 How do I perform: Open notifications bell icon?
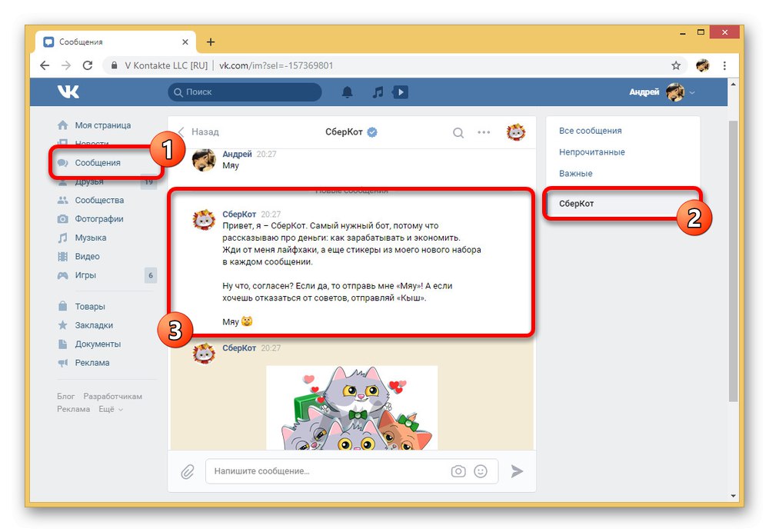point(348,92)
